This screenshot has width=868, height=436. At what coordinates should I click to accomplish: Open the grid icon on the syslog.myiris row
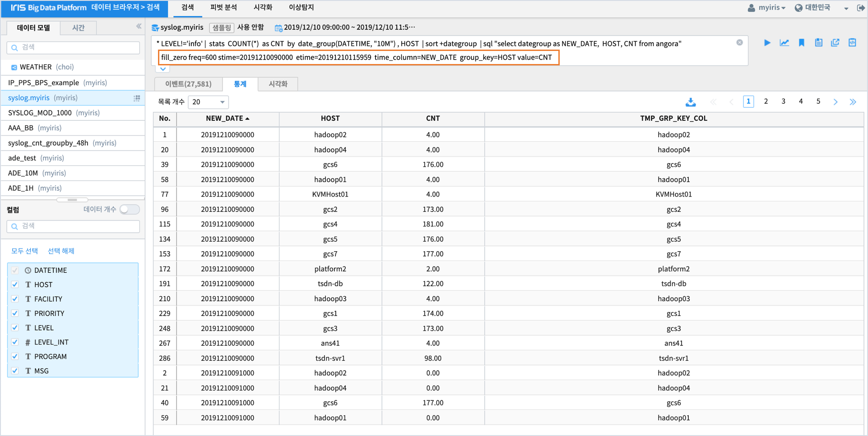[137, 98]
